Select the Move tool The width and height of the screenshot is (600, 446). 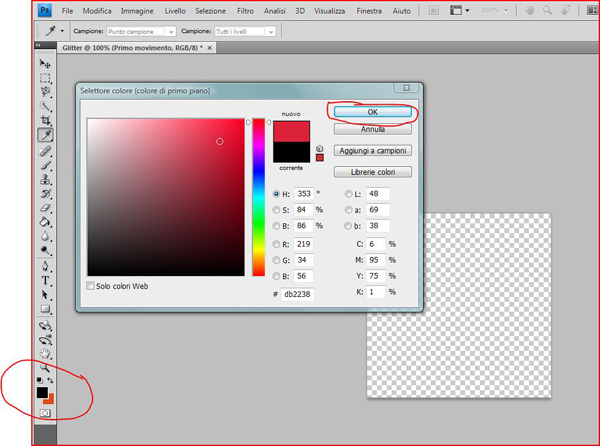click(x=45, y=63)
